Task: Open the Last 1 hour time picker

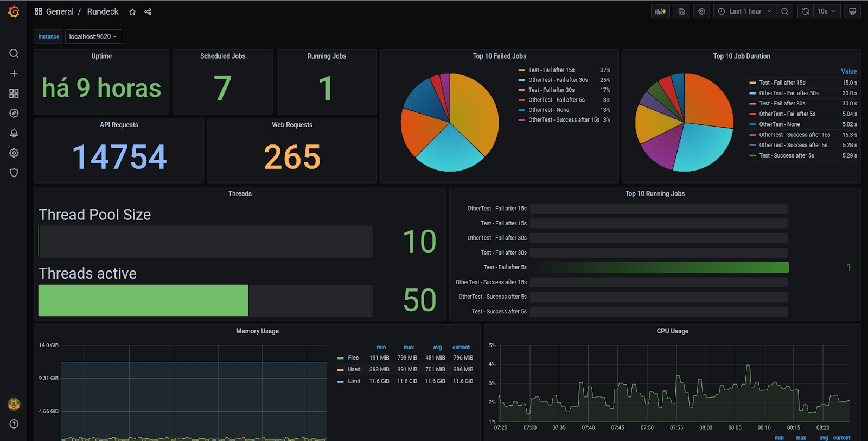Action: click(x=745, y=11)
